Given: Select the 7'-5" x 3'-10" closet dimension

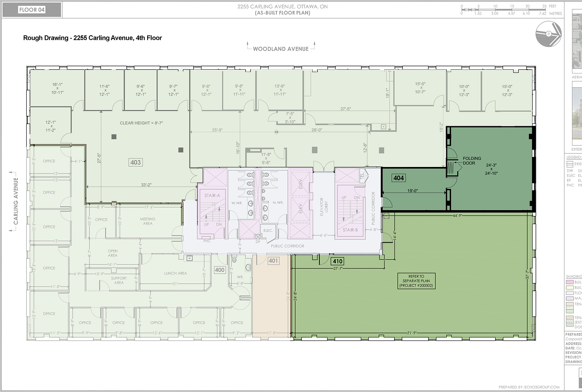Looking at the screenshot, I should tap(290, 118).
